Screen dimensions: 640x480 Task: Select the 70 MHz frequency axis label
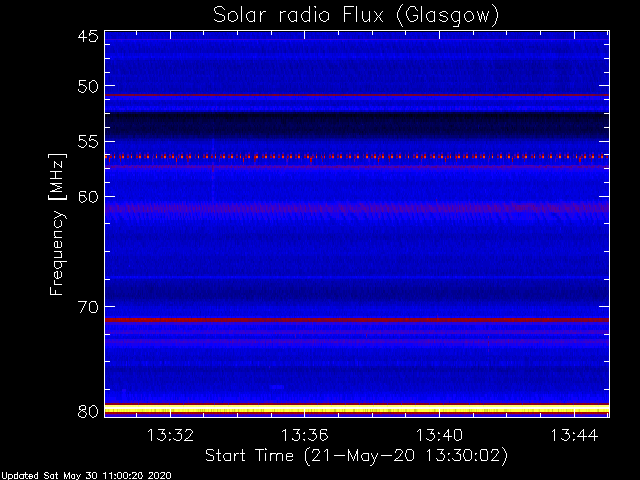pyautogui.click(x=88, y=307)
